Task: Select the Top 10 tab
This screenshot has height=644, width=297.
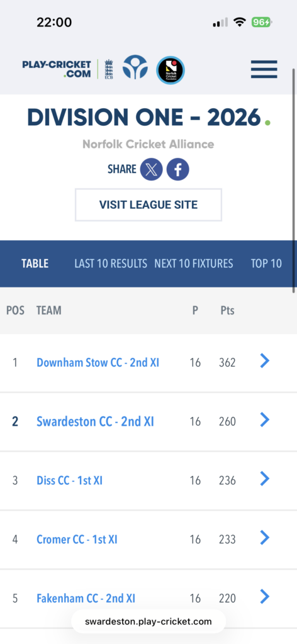Action: coord(266,264)
